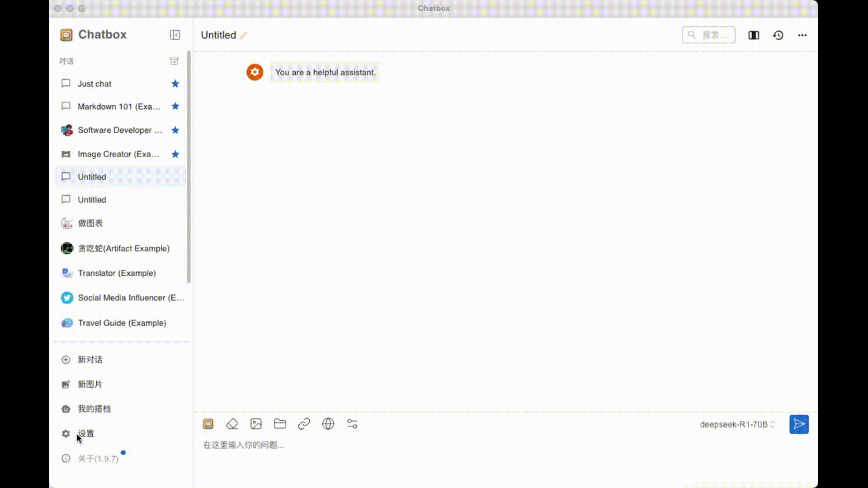Open the Social Media Influencer conversation
868x488 pixels.
coord(120,298)
